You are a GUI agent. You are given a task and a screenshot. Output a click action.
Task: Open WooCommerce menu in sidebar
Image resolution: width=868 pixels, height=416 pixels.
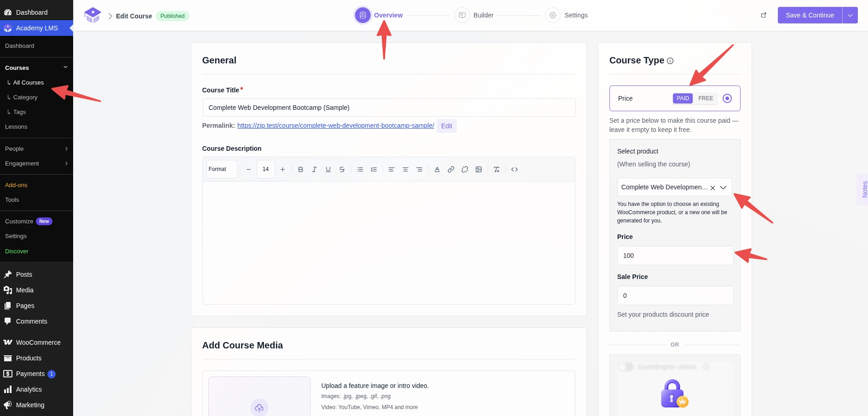click(x=36, y=342)
